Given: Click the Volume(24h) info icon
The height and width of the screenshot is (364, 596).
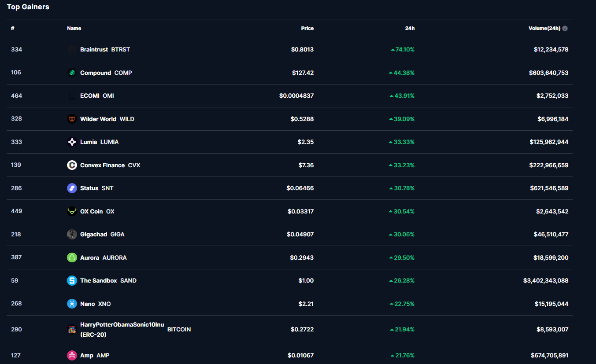Looking at the screenshot, I should (x=565, y=29).
